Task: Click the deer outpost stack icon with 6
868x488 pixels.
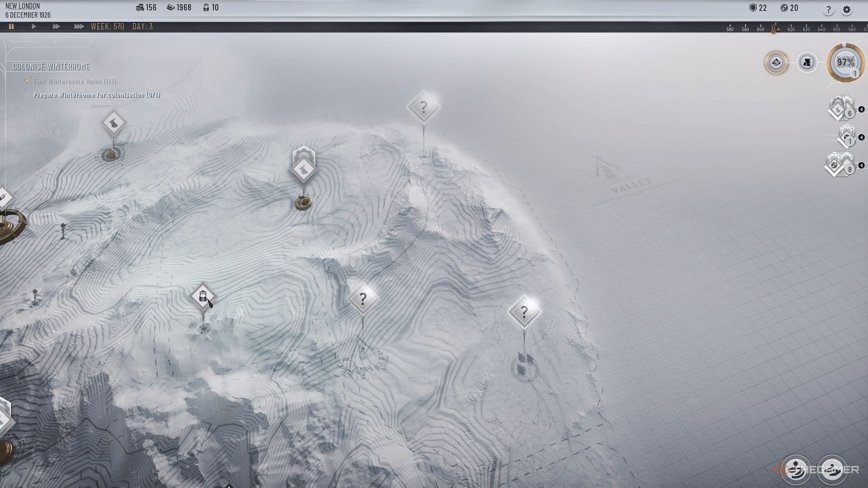Action: pos(841,108)
